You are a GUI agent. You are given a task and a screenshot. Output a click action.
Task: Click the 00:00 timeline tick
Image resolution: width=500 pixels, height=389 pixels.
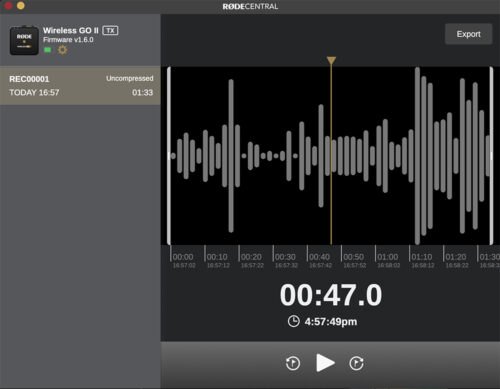click(x=183, y=257)
